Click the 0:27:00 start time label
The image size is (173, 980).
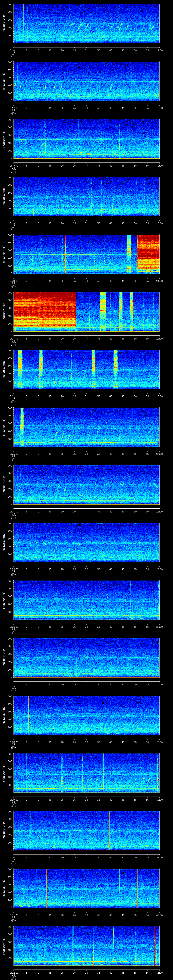(x=14, y=684)
